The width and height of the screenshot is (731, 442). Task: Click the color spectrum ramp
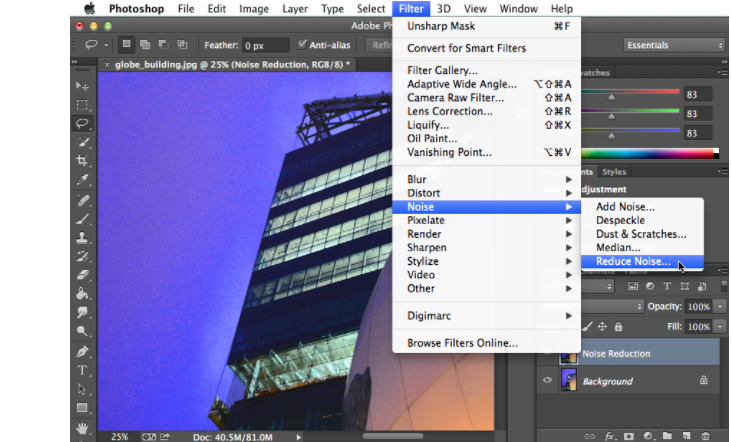tap(650, 153)
